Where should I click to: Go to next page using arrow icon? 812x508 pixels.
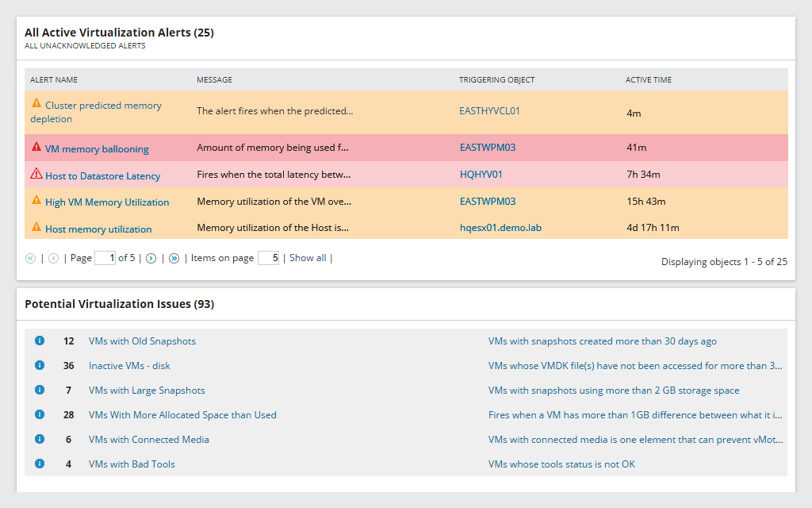(151, 257)
